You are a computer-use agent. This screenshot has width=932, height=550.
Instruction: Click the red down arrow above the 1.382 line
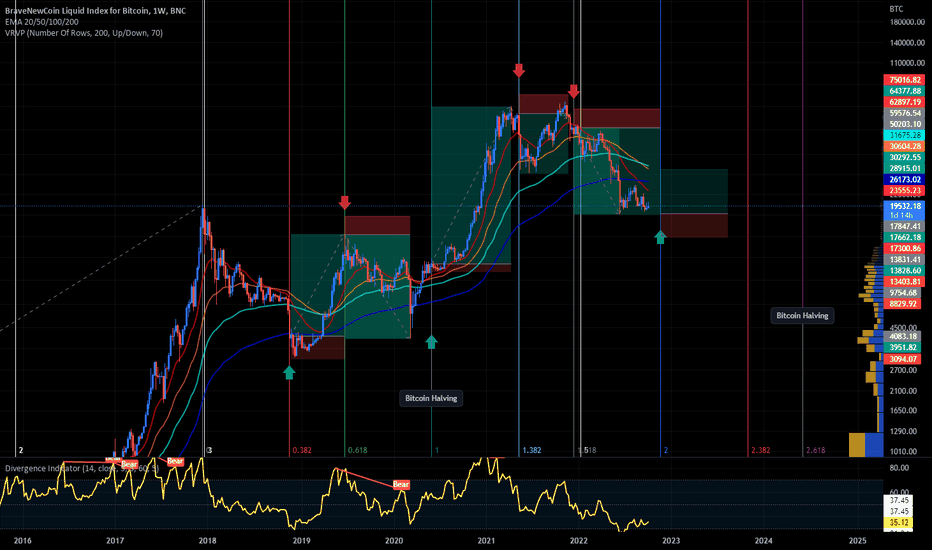point(519,70)
